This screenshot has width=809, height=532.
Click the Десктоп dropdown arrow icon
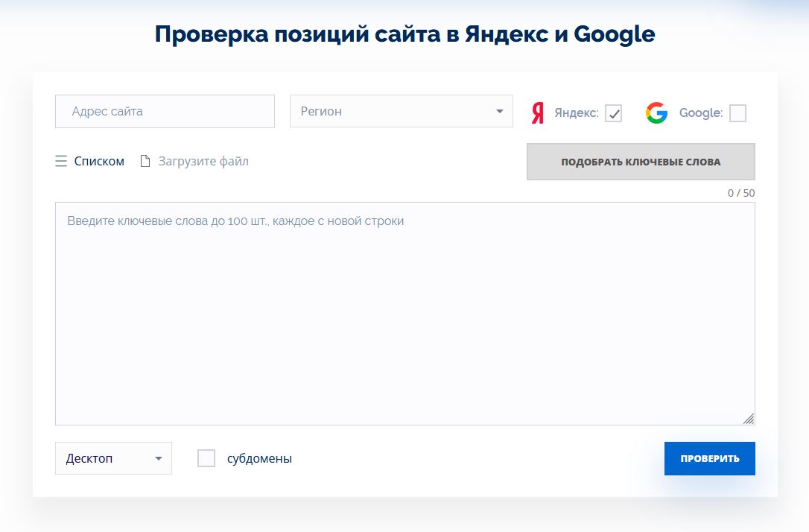click(158, 458)
